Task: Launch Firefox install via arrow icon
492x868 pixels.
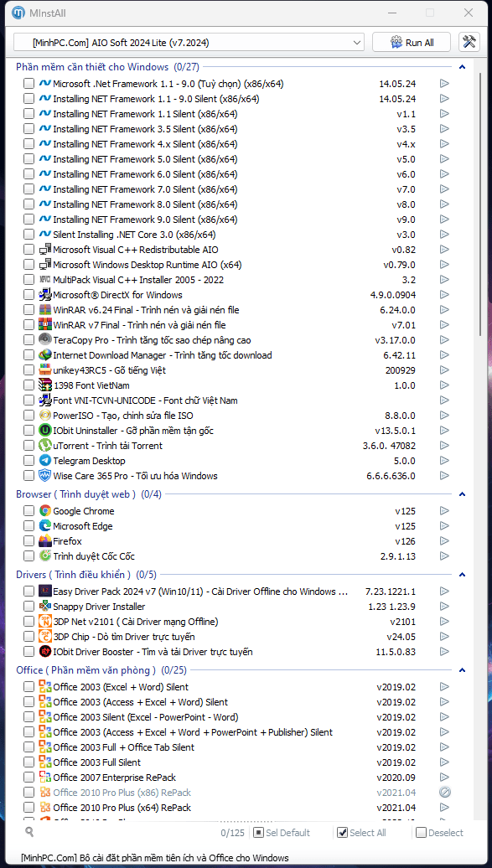Action: 444,541
